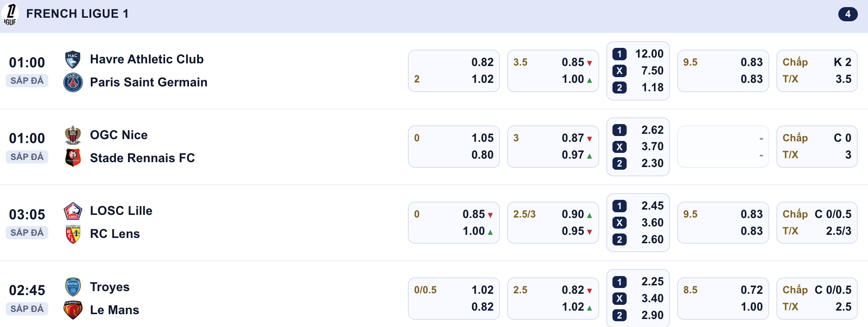
Task: Click the Troyes club crest
Action: (x=73, y=287)
